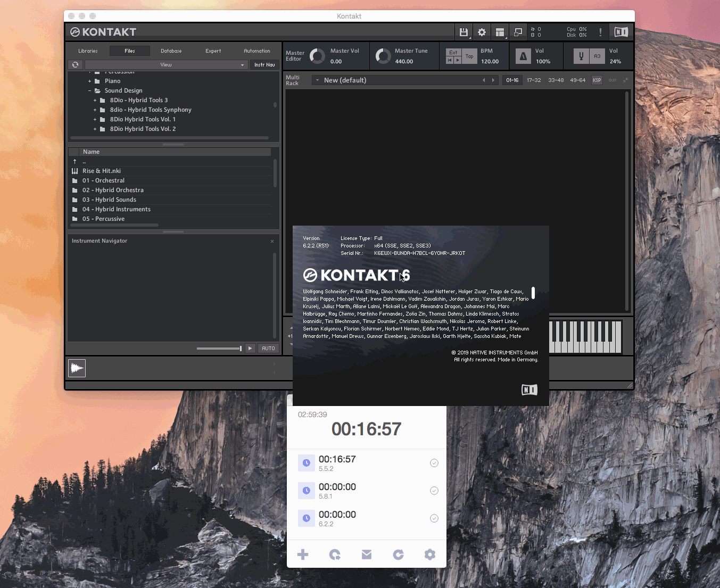Select the 04 - Hybrid Instruments folder
The width and height of the screenshot is (720, 588).
pyautogui.click(x=170, y=209)
